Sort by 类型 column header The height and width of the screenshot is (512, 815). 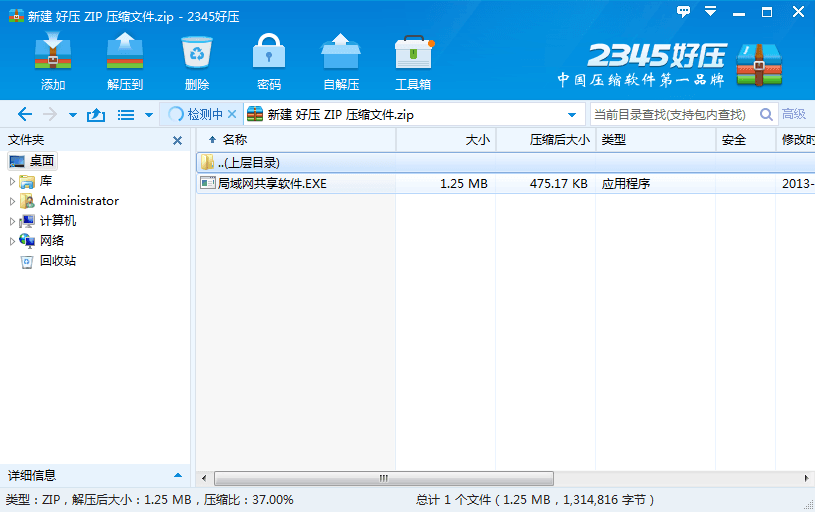pos(656,140)
